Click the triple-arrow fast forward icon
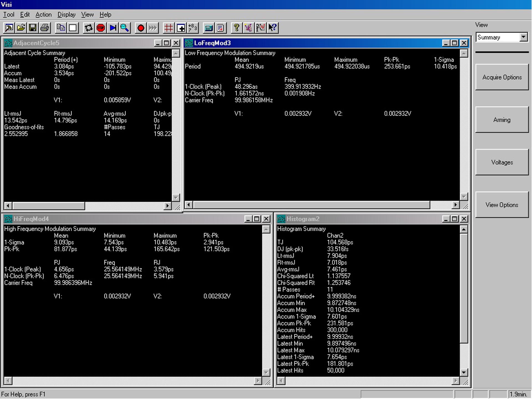 [x=152, y=28]
